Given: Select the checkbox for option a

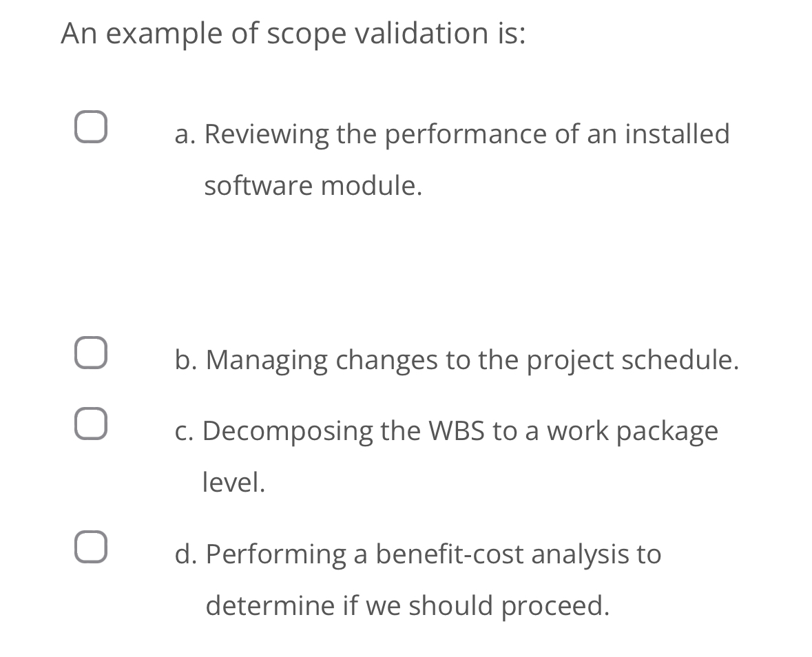Looking at the screenshot, I should click(x=90, y=125).
